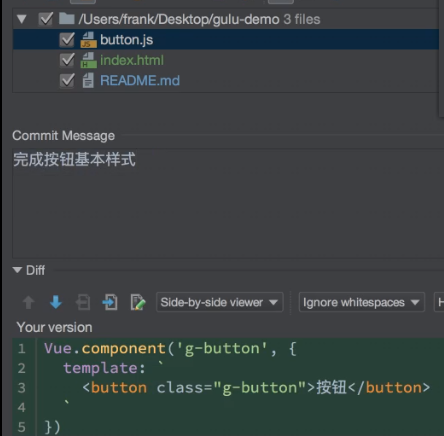Select the index.html file entry

point(132,60)
